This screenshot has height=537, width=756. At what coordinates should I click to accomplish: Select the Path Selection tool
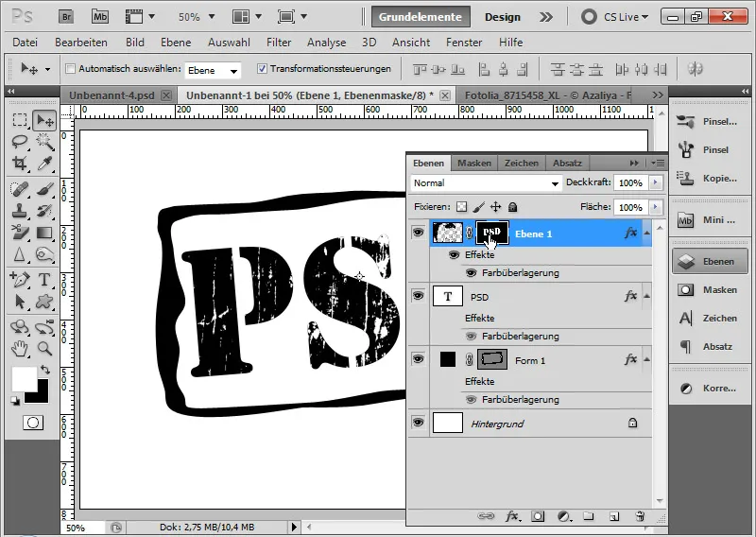click(x=20, y=302)
